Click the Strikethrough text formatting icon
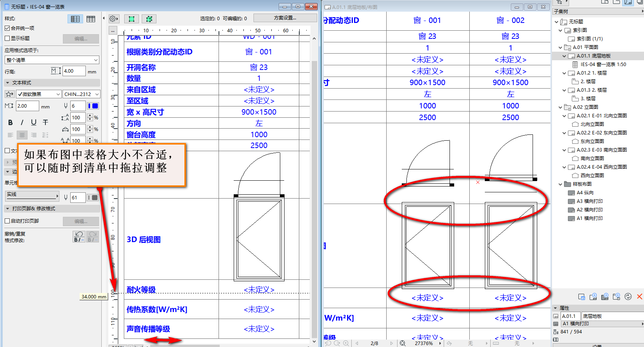644x347 pixels. 45,122
